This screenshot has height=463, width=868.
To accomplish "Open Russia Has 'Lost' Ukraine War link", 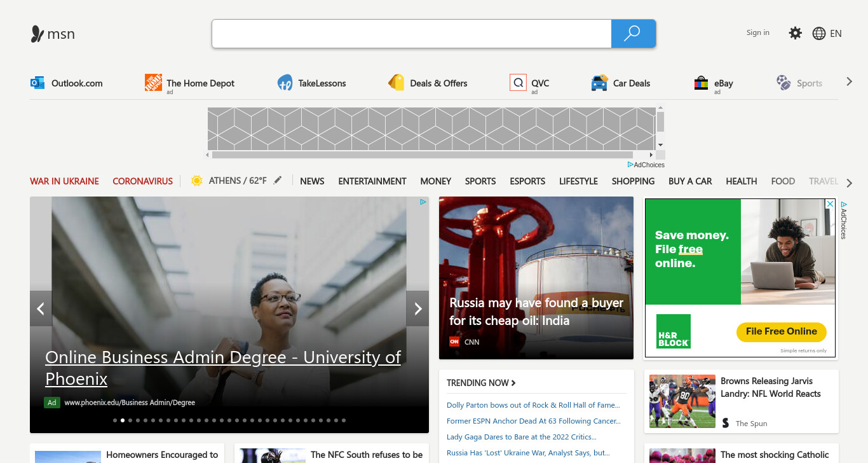I will click(x=528, y=453).
